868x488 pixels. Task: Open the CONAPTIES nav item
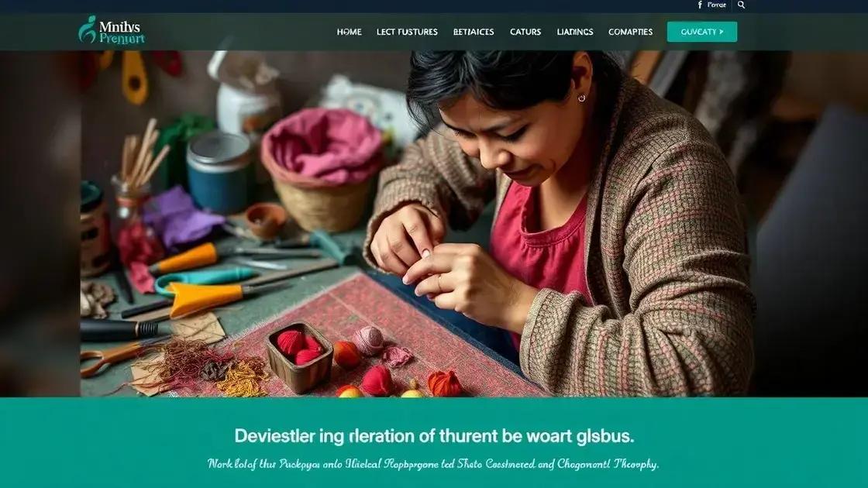pyautogui.click(x=631, y=32)
